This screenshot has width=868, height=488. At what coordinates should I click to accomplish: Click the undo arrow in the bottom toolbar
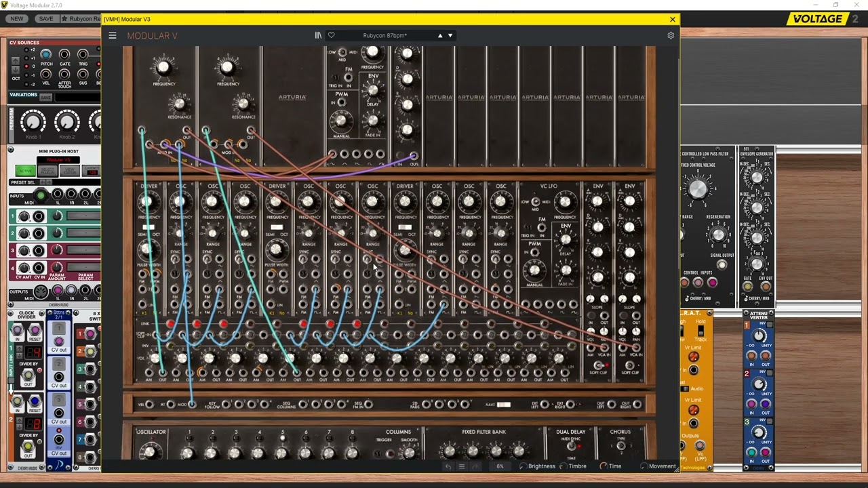tap(448, 466)
